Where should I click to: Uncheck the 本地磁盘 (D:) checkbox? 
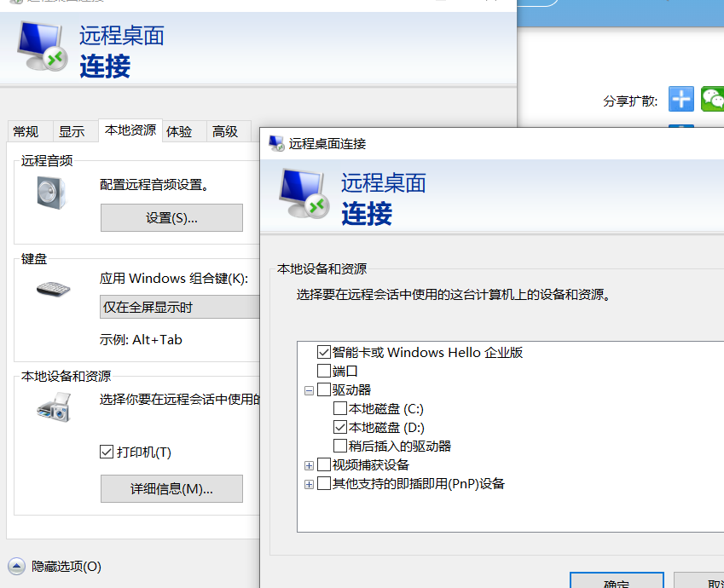click(x=340, y=428)
